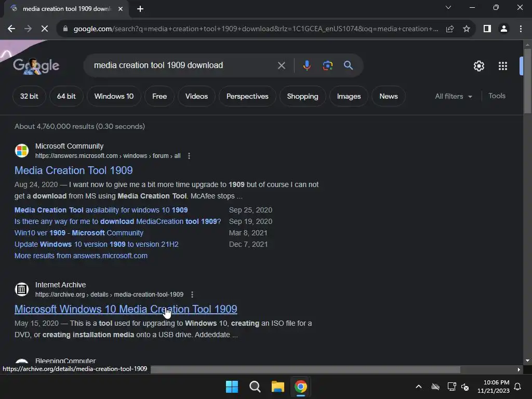Image resolution: width=532 pixels, height=399 pixels.
Task: Select the 64 bit filter chip
Action: (66, 96)
